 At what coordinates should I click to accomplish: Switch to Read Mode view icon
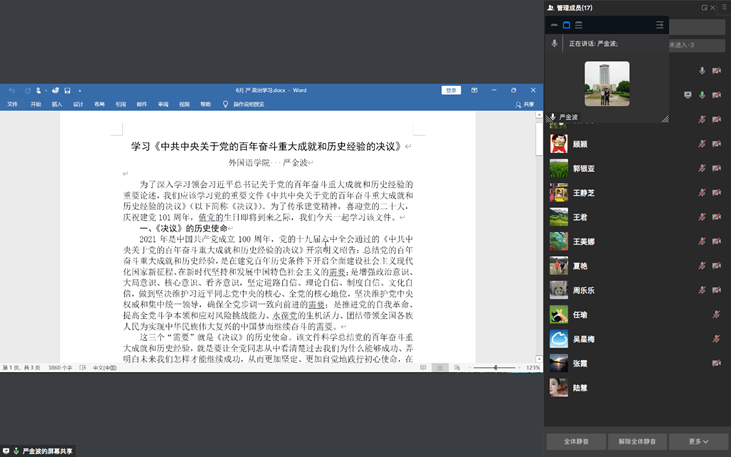(423, 368)
